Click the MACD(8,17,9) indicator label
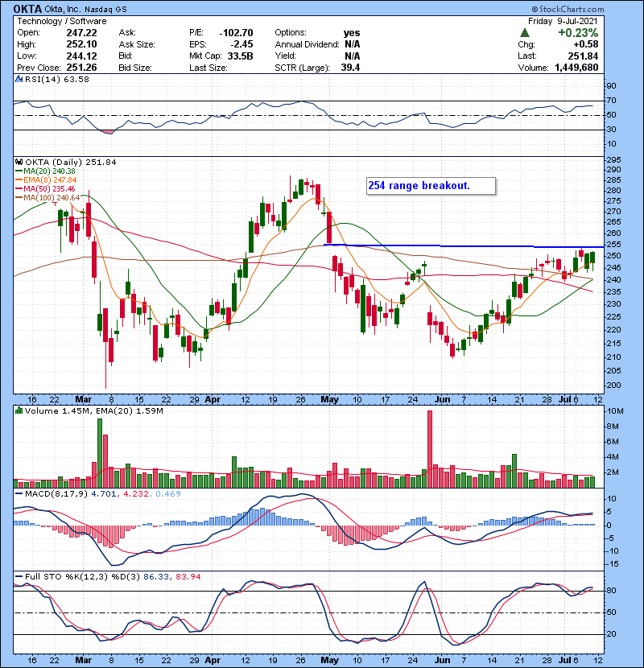This screenshot has width=644, height=668. tap(56, 494)
